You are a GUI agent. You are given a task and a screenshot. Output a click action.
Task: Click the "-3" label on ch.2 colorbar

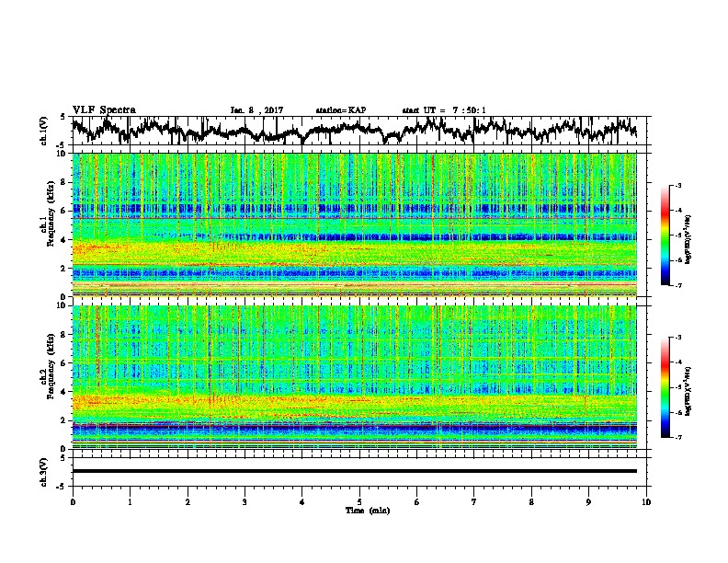coord(677,338)
